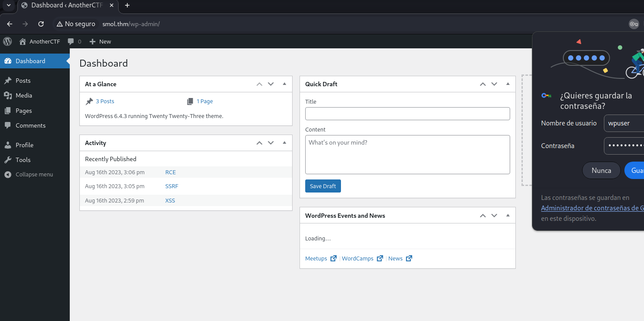This screenshot has width=644, height=321.
Task: Click Nunca in the save password prompt
Action: 601,170
